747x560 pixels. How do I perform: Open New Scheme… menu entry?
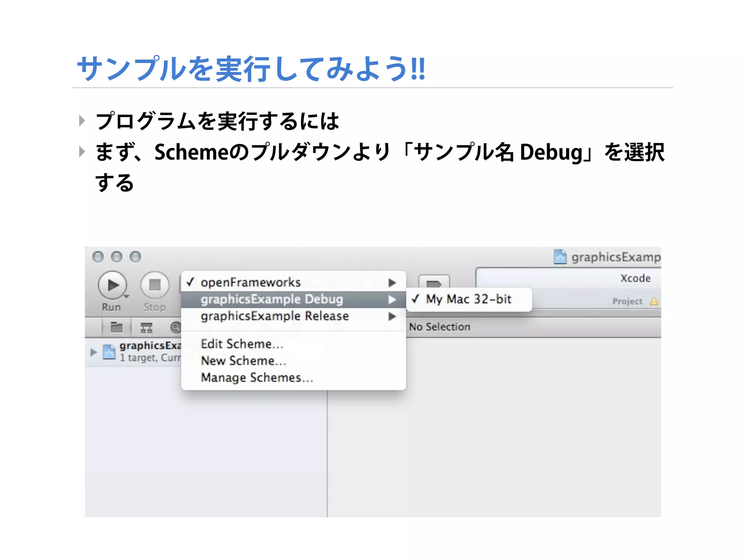(293, 361)
